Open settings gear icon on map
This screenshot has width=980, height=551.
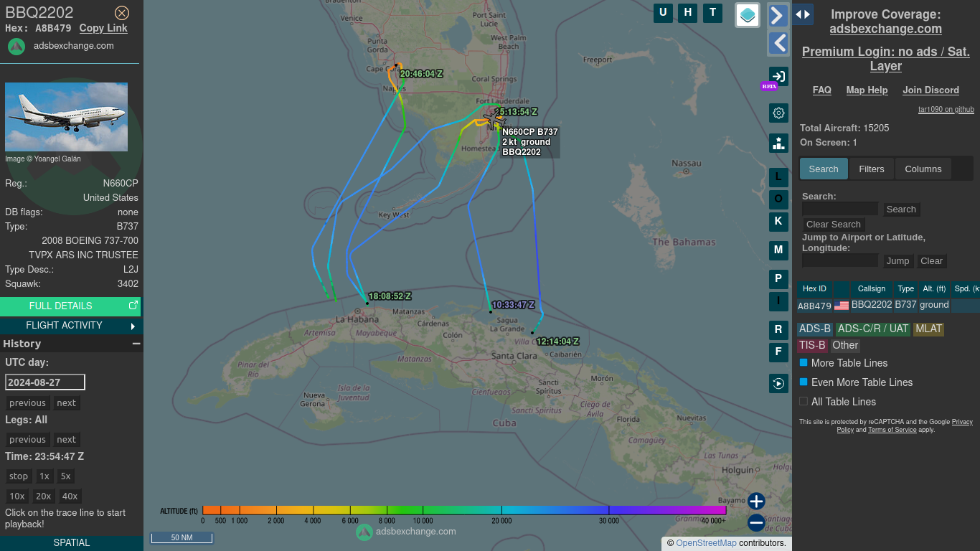(x=778, y=113)
